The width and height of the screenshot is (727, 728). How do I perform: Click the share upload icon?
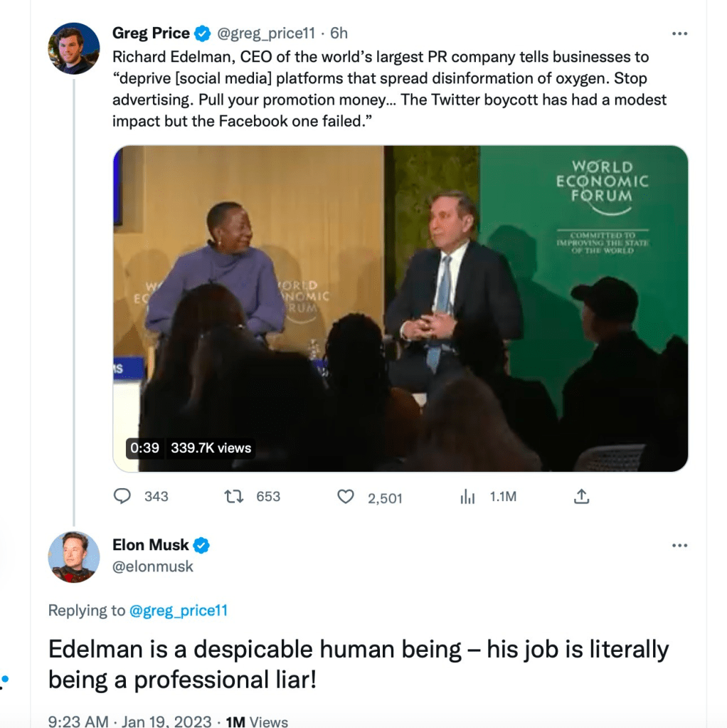pyautogui.click(x=582, y=497)
